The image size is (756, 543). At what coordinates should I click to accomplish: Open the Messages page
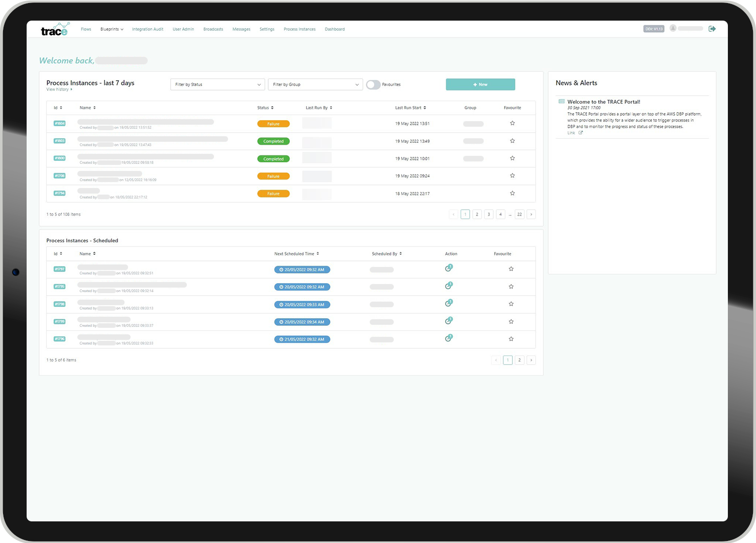pos(241,29)
